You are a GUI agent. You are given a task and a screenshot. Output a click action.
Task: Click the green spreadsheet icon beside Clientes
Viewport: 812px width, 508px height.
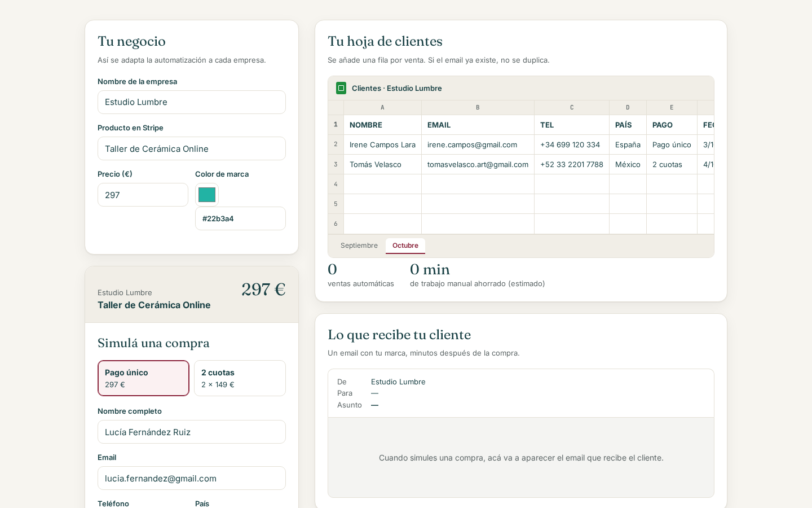(341, 88)
